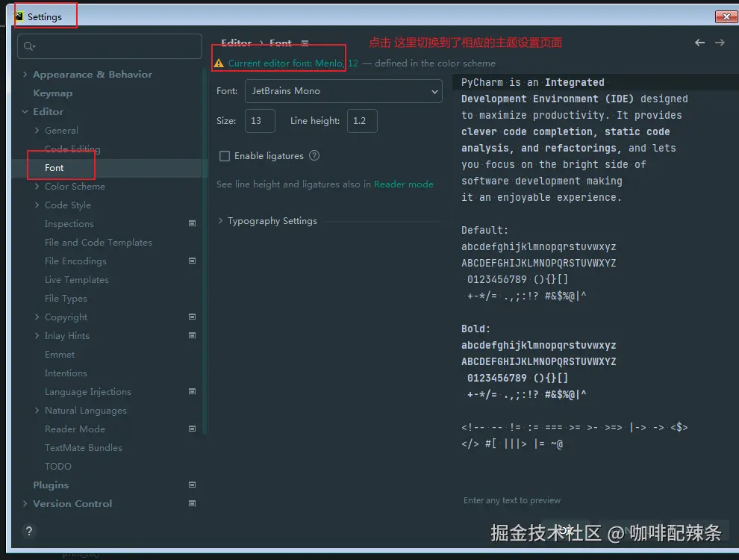The height and width of the screenshot is (560, 739).
Task: Click the Size input field
Action: (261, 121)
